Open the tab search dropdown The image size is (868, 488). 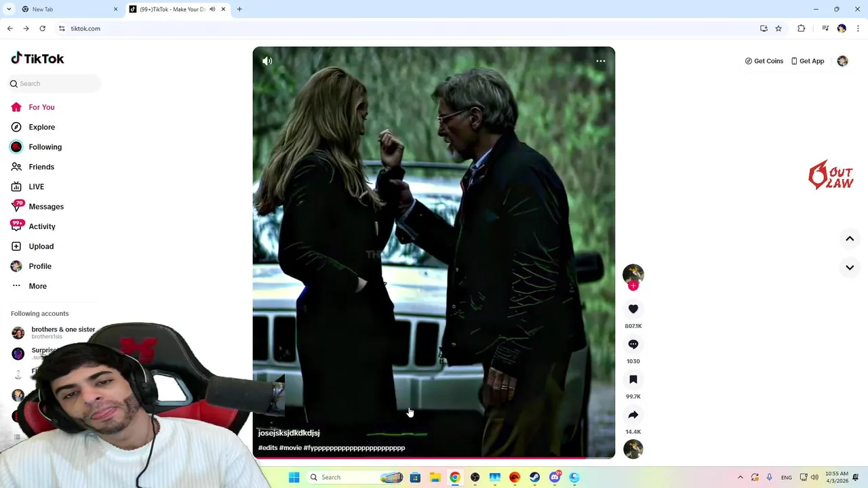tap(9, 9)
